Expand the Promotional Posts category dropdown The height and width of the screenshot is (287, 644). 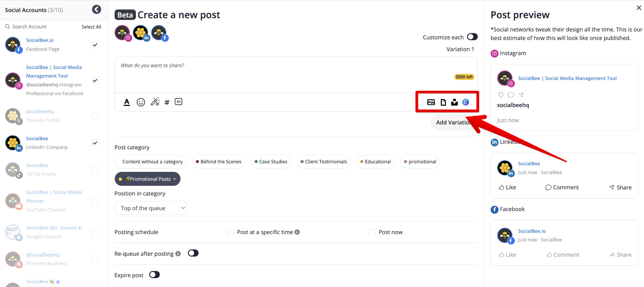click(174, 179)
